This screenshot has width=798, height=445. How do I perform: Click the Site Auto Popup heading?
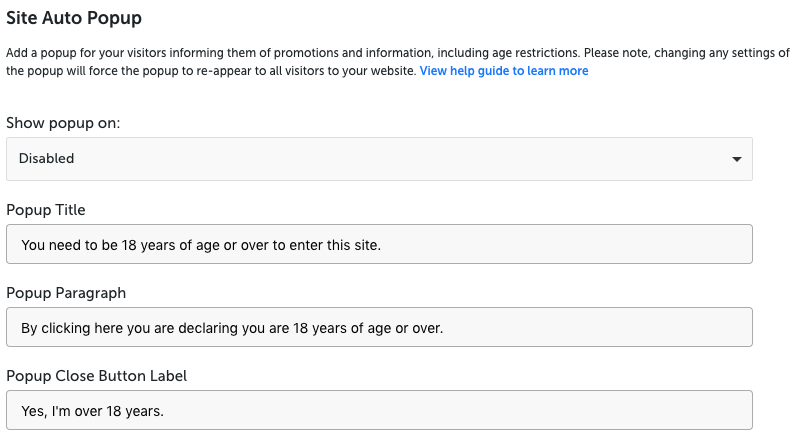(x=74, y=18)
